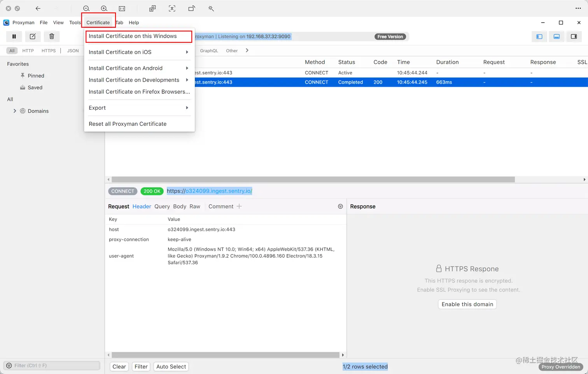Open the viewer's three-dots more menu
Screen dimensions: 588x374
click(578, 9)
